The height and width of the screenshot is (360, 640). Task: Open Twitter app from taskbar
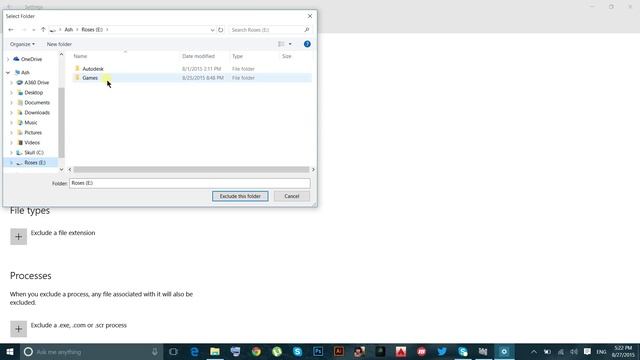click(x=442, y=352)
